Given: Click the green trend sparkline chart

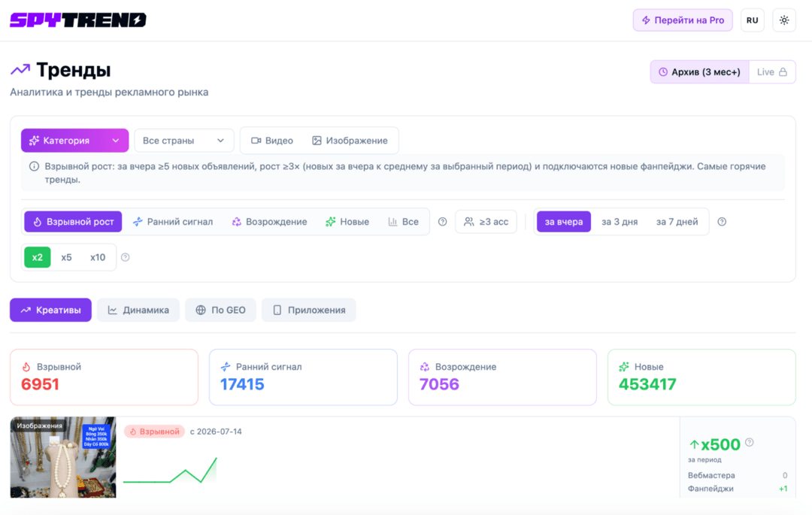Looking at the screenshot, I should click(170, 471).
